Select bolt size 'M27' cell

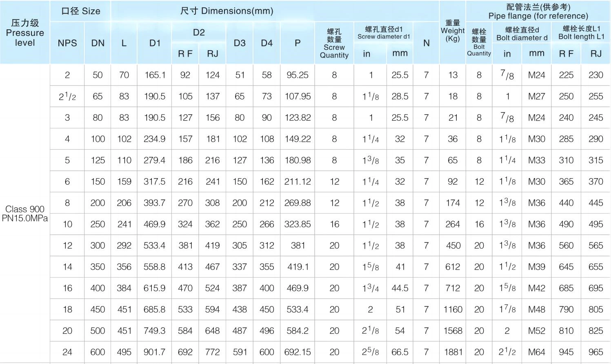tap(536, 96)
